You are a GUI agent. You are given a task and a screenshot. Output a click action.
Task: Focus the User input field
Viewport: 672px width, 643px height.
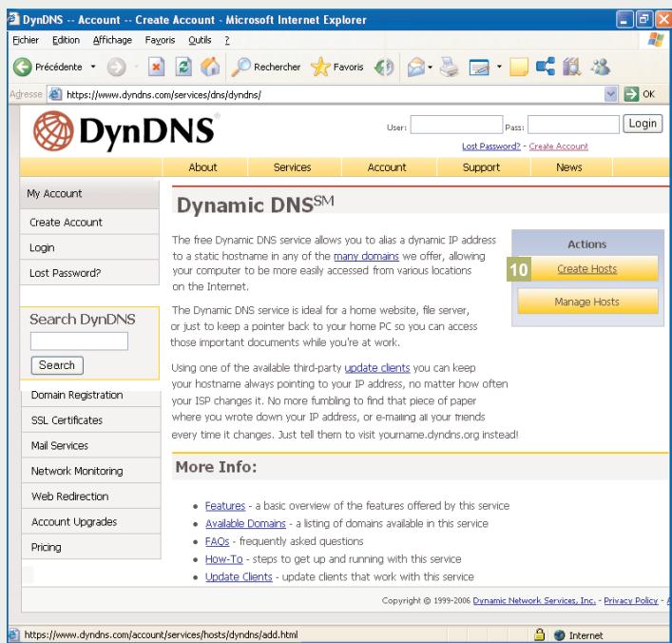[456, 125]
